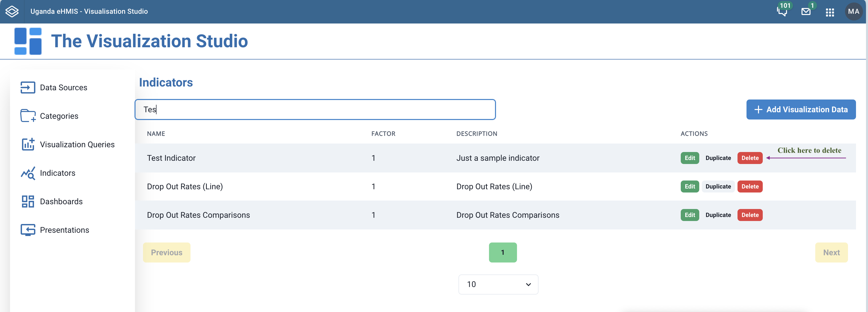The width and height of the screenshot is (868, 312).
Task: Edit Drop Out Rates (Line) indicator
Action: point(689,187)
